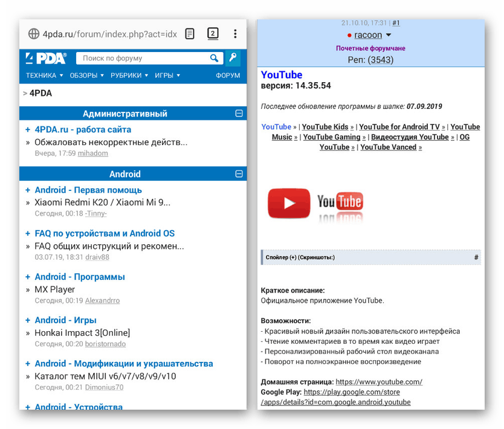The width and height of the screenshot is (504, 429).
Task: Open ОБЗОРЫ dropdown menu
Action: pyautogui.click(x=87, y=76)
